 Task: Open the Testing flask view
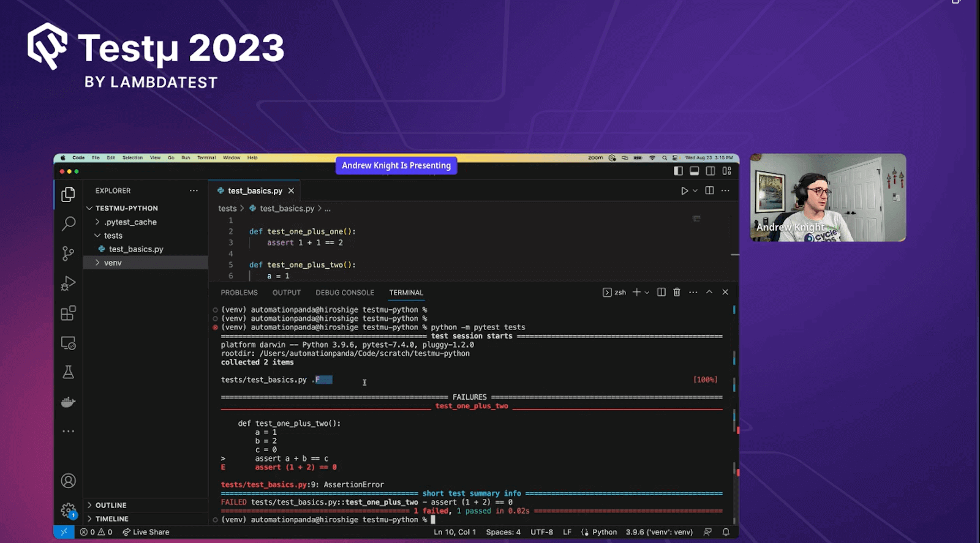coord(68,372)
